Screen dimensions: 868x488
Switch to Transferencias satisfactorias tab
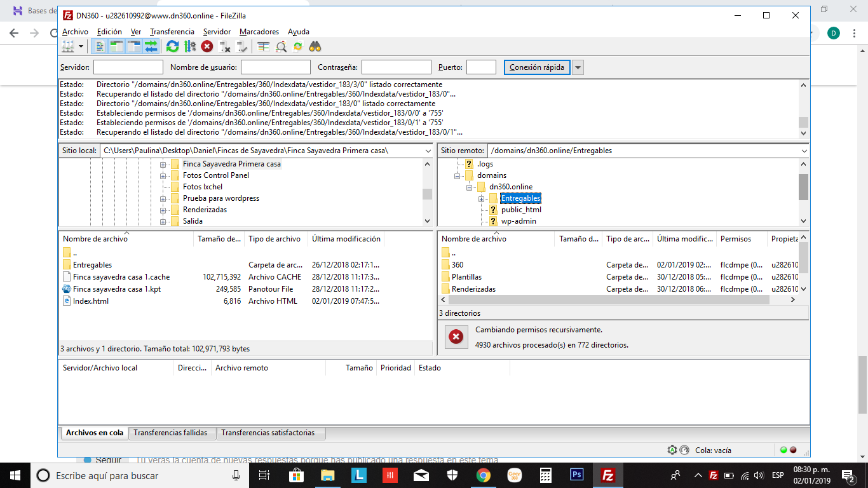click(268, 433)
